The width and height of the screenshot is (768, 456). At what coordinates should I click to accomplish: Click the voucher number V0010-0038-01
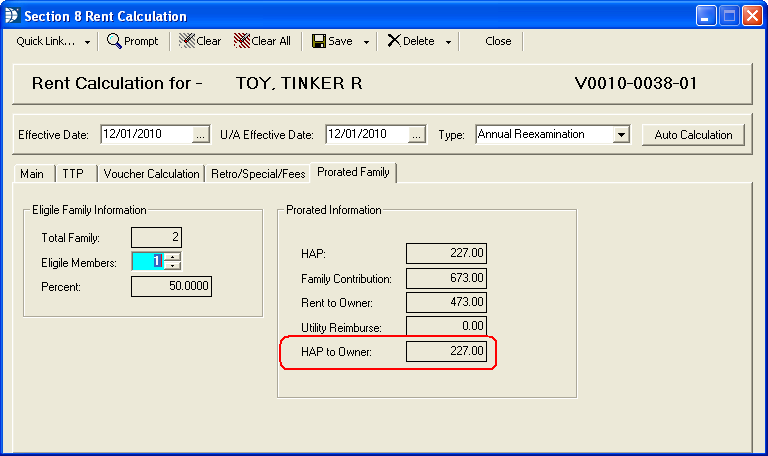636,83
